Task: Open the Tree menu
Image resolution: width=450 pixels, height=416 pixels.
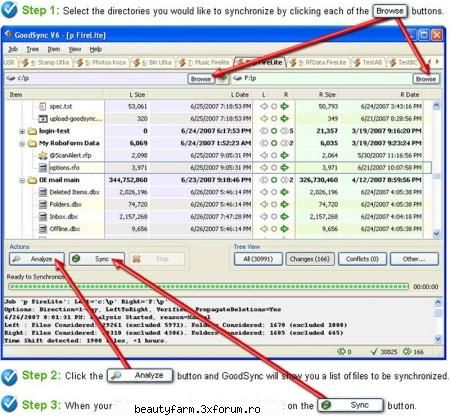Action: coord(33,49)
